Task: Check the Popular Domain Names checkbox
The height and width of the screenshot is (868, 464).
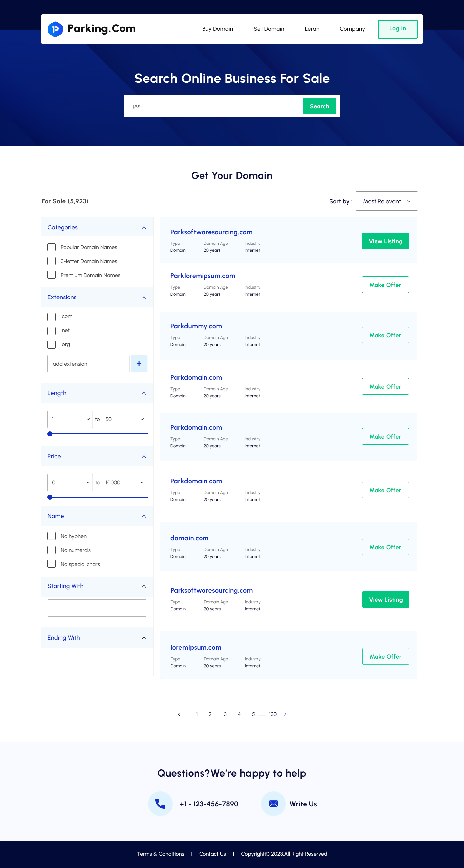Action: 52,247
